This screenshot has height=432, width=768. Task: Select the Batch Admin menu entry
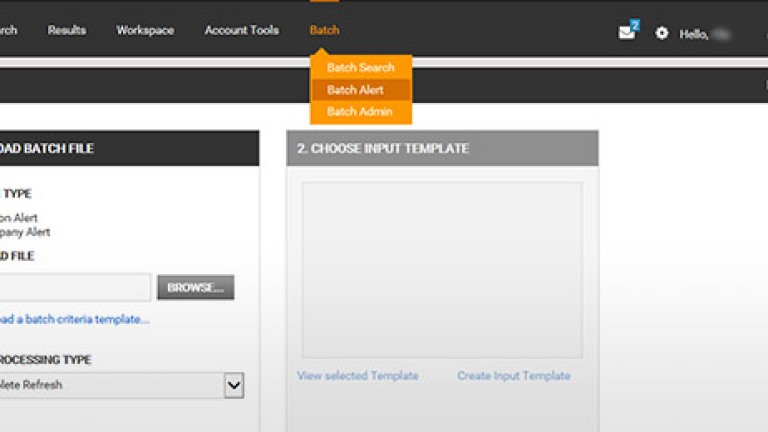(360, 112)
